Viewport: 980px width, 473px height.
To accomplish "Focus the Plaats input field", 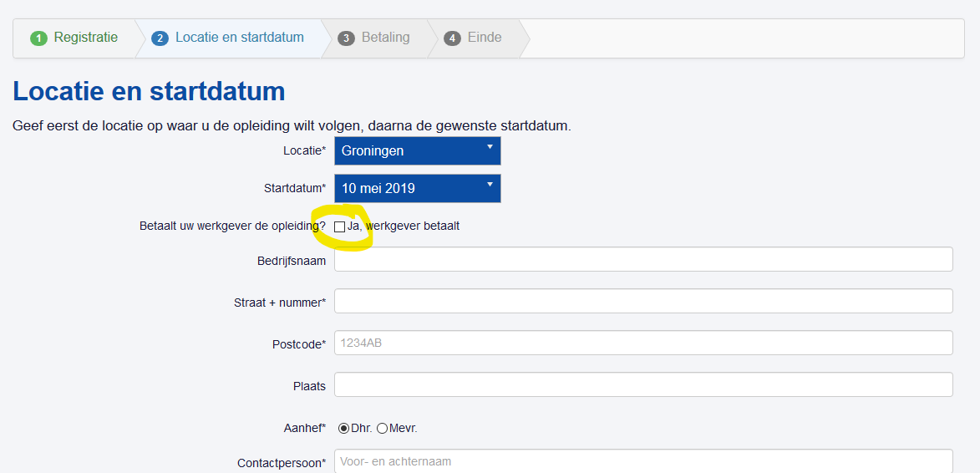I will click(x=643, y=384).
